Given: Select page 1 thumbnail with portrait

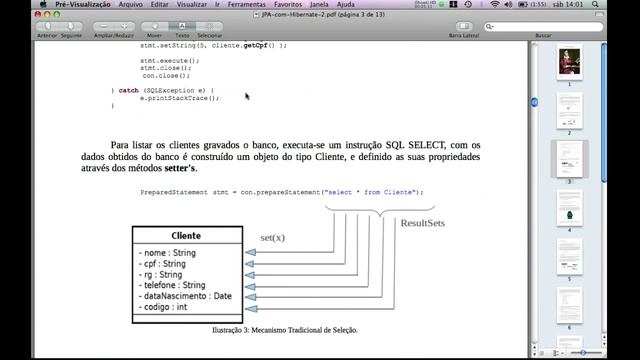Looking at the screenshot, I should (569, 62).
